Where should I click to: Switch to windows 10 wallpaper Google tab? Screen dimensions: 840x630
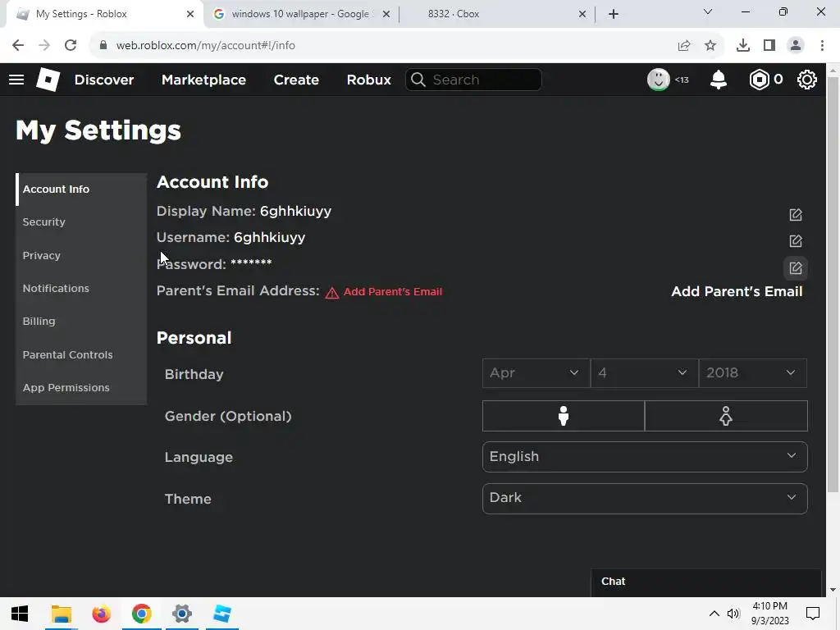point(300,14)
